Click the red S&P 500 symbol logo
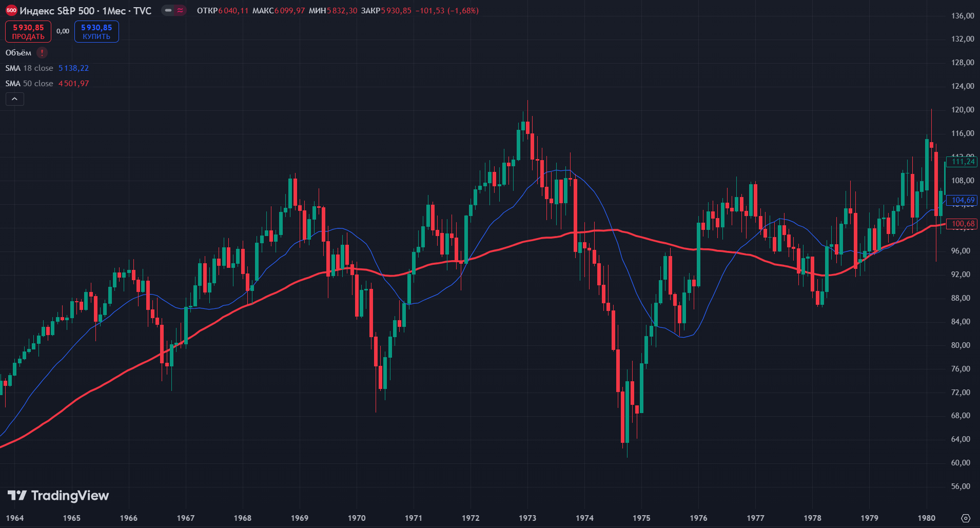This screenshot has height=528, width=980. click(x=11, y=10)
